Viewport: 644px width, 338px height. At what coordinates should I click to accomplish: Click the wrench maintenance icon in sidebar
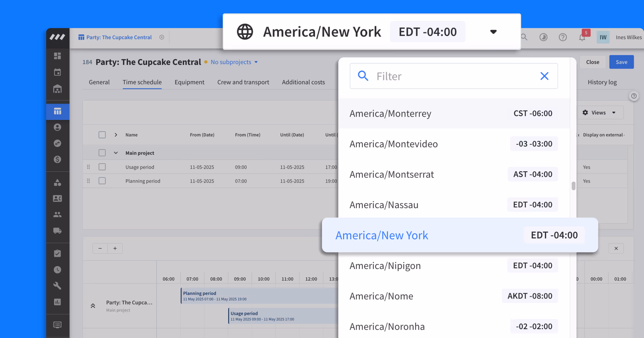pos(57,286)
